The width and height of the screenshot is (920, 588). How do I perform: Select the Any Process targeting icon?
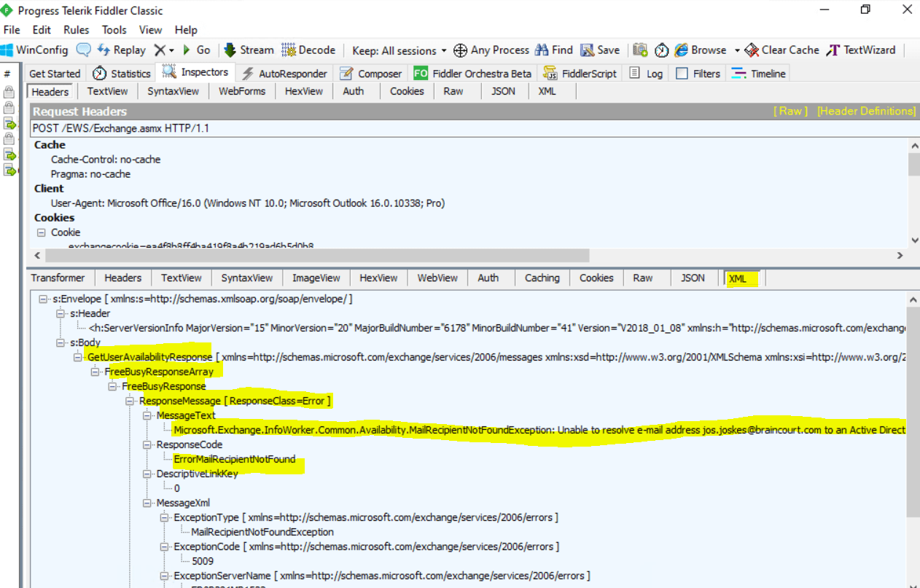(459, 50)
